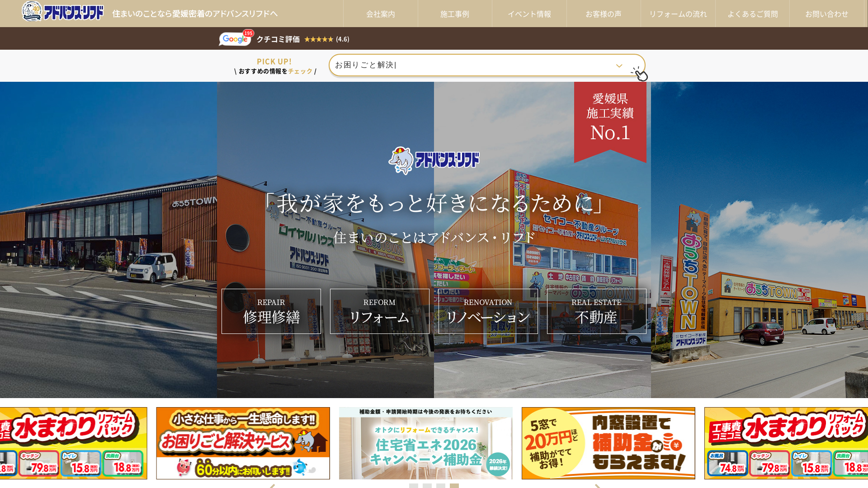868x488 pixels.
Task: Click the Google reviews logo badge
Action: 235,39
